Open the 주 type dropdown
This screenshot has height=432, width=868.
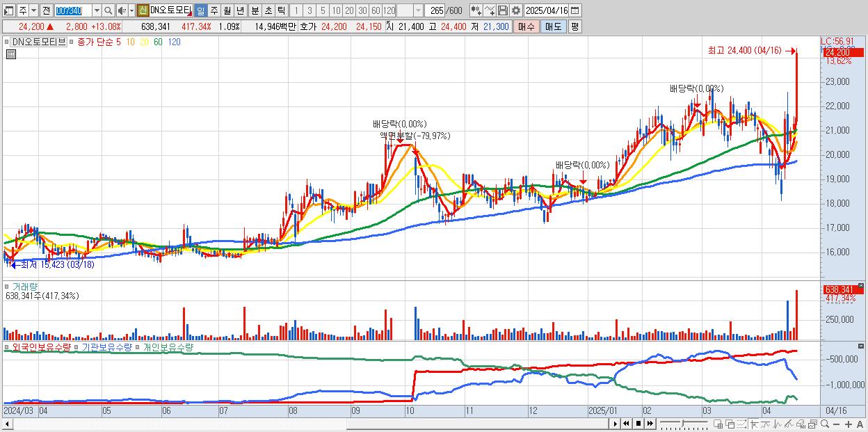point(33,11)
